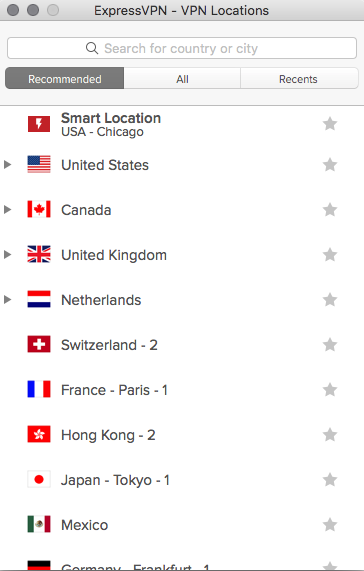This screenshot has height=571, width=364.
Task: Select the Canada flag icon
Action: (39, 209)
